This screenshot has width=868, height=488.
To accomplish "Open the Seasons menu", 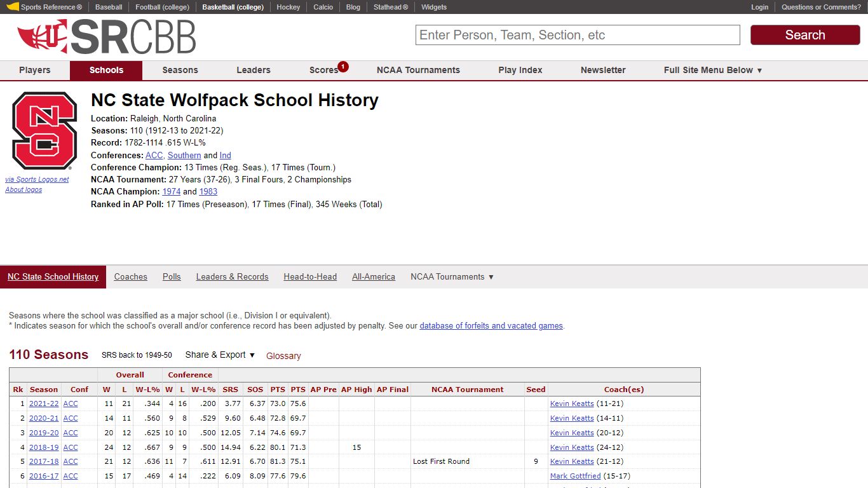I will tap(180, 70).
